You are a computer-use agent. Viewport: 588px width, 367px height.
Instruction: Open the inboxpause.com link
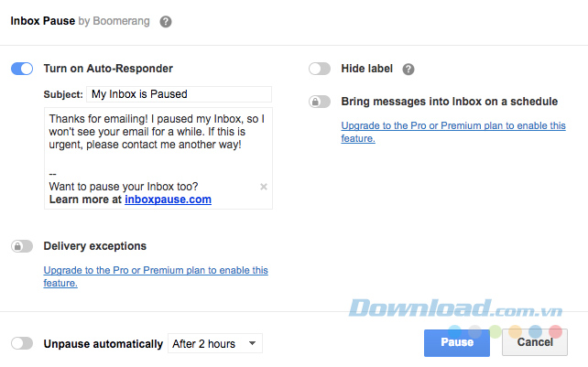tap(168, 200)
